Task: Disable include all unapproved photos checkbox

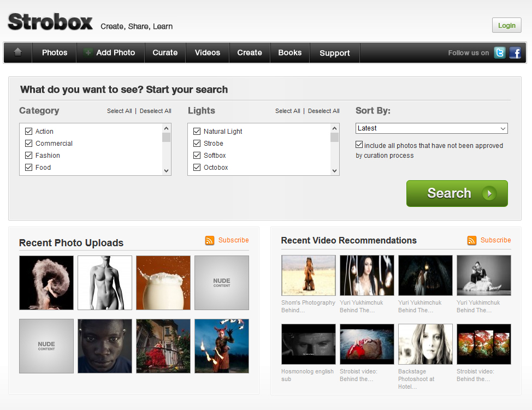Action: [x=359, y=145]
